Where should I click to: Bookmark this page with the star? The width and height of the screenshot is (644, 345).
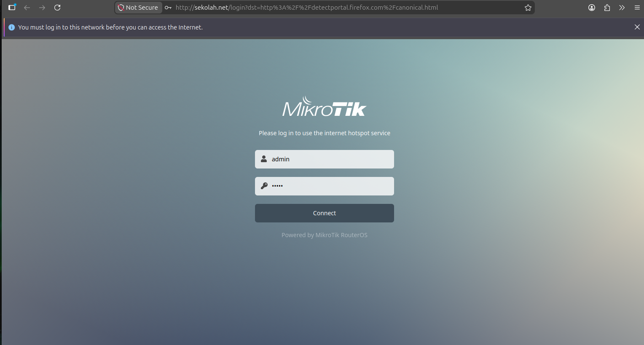pos(528,8)
